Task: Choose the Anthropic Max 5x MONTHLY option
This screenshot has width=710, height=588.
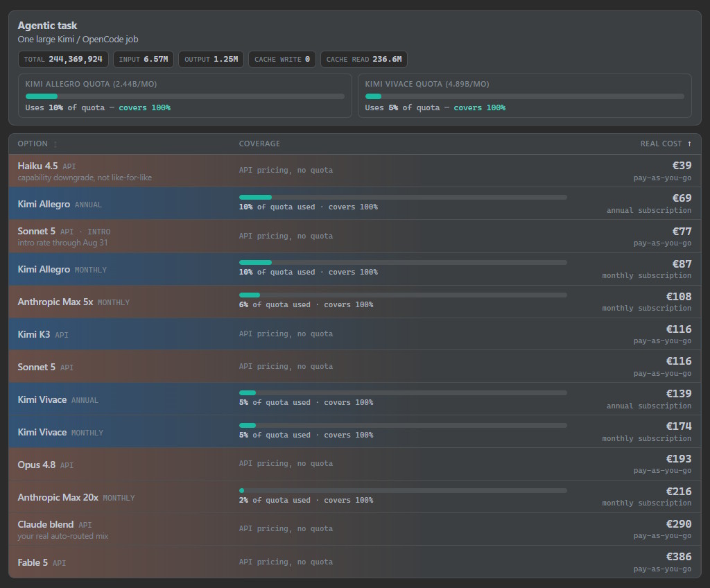Action: click(354, 301)
